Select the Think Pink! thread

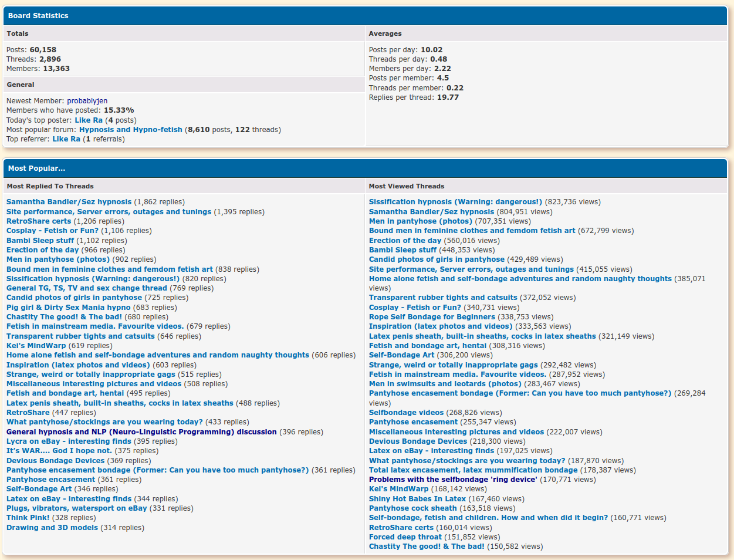pos(28,518)
